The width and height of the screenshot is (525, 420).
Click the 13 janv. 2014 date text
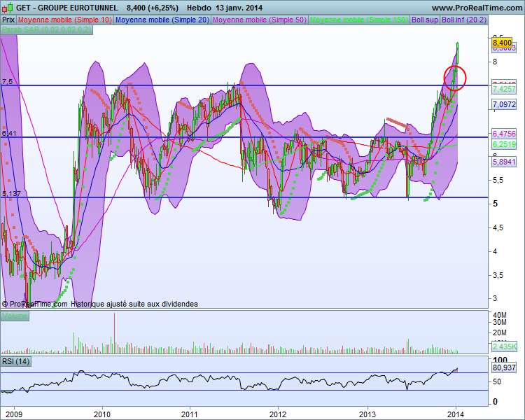pos(239,8)
